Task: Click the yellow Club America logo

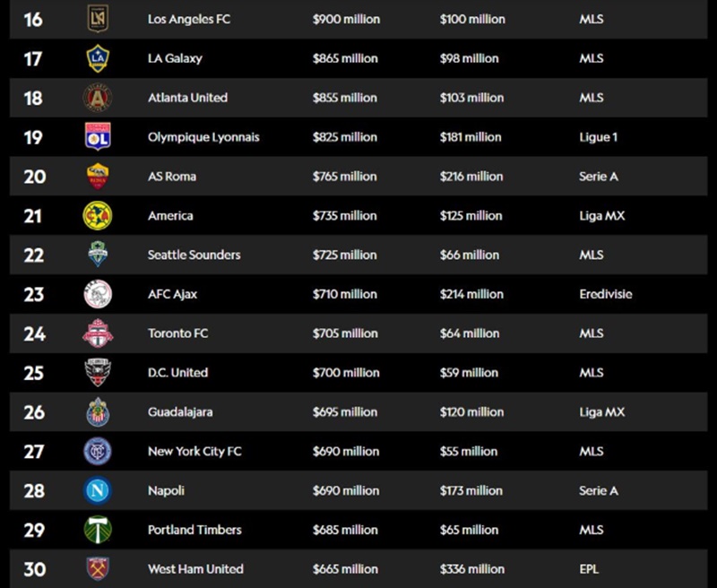Action: (x=98, y=215)
